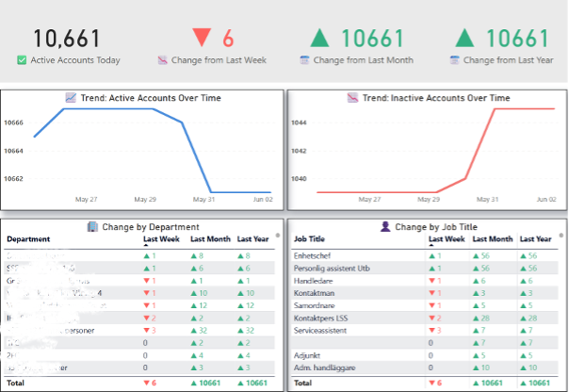Click Last Month value 10 in Adm. handläggare row
569x392 pixels.
(x=481, y=367)
